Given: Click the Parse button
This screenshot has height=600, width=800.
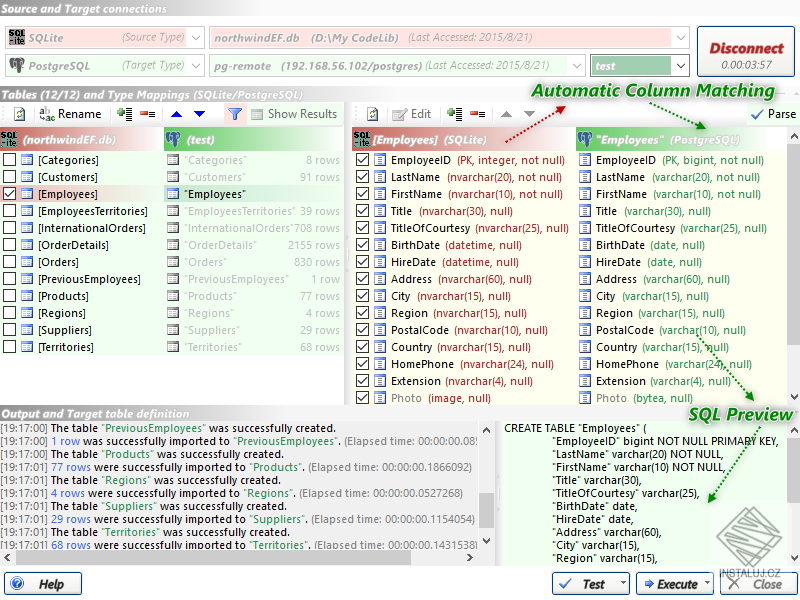Looking at the screenshot, I should click(773, 114).
